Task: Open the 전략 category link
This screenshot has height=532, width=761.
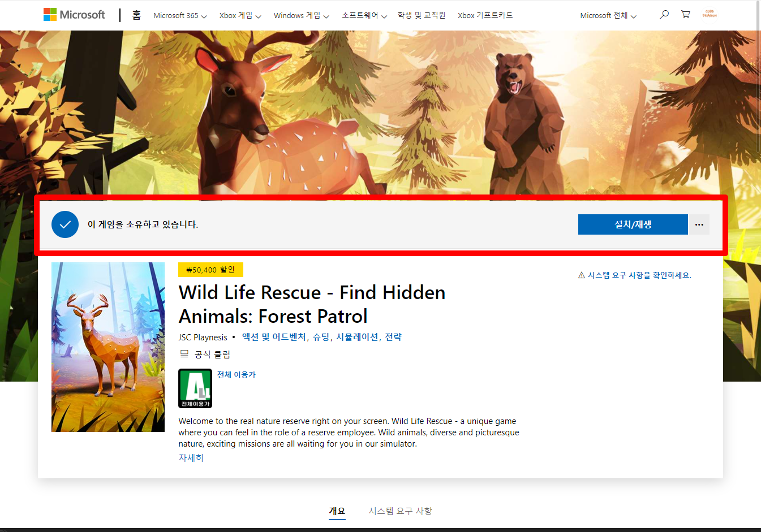Action: pyautogui.click(x=393, y=337)
